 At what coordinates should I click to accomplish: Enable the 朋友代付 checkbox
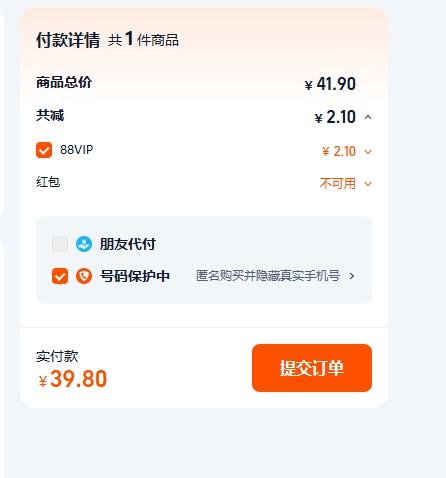click(60, 244)
